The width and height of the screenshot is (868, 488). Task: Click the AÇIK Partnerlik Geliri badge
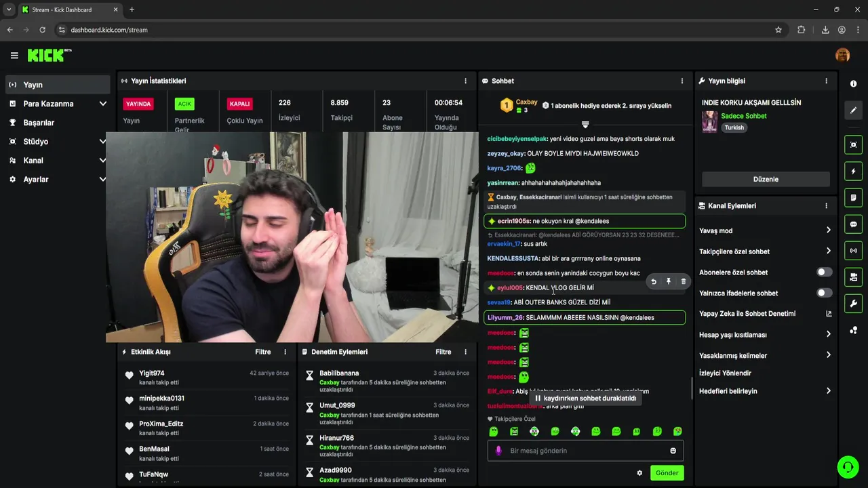coord(184,104)
